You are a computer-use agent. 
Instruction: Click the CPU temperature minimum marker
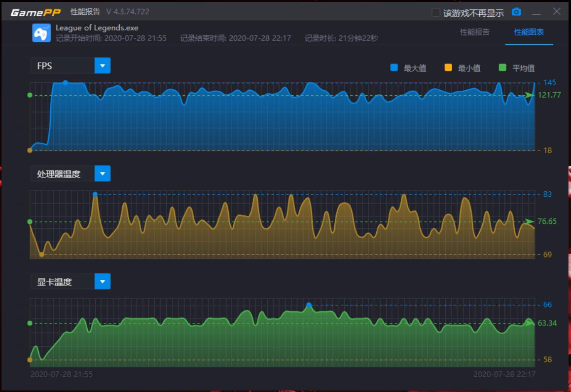[x=41, y=254]
